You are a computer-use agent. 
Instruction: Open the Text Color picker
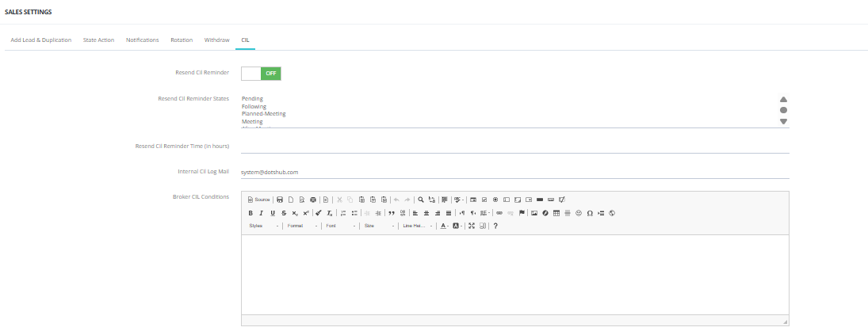click(445, 226)
